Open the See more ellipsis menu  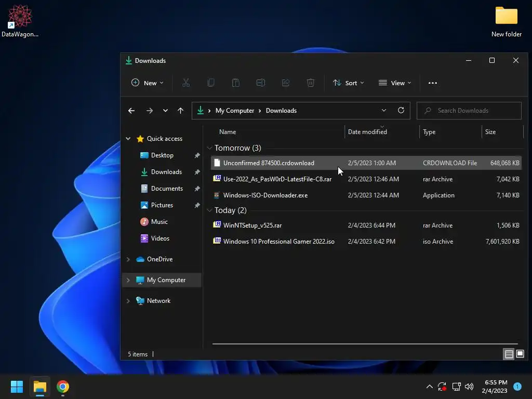tap(433, 83)
